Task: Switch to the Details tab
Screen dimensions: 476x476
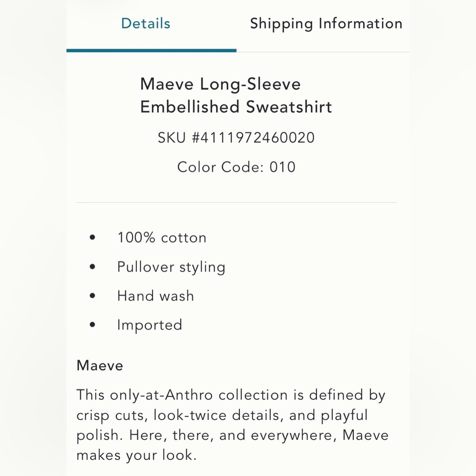Action: pos(146,24)
